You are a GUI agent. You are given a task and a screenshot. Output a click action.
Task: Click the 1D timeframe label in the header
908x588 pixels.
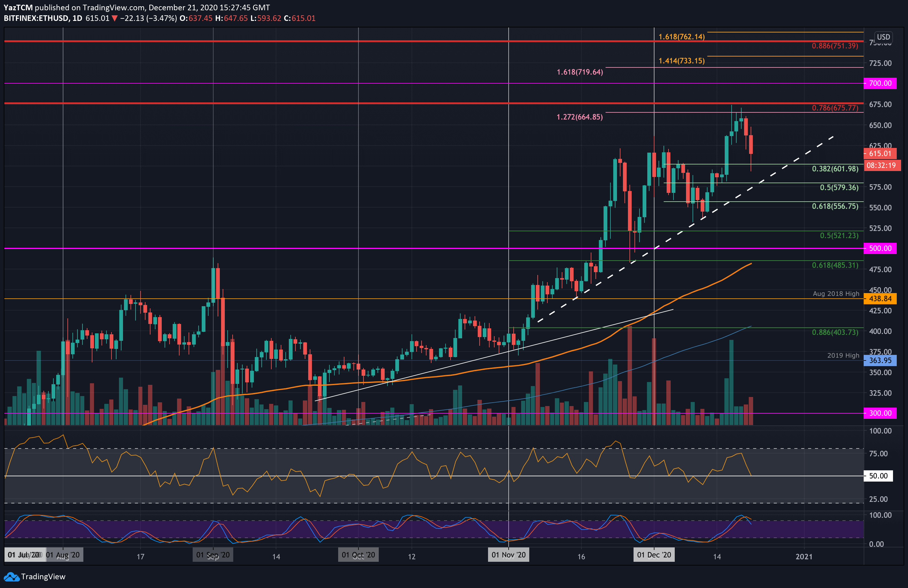point(77,18)
